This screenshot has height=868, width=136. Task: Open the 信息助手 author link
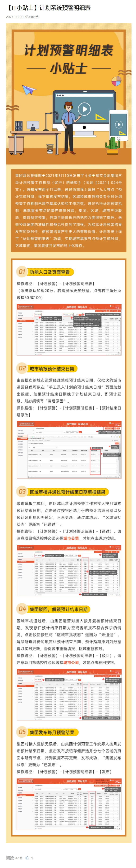[x=32, y=16]
